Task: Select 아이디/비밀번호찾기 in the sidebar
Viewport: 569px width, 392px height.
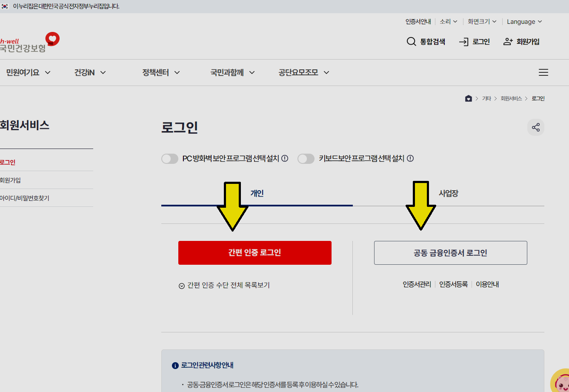Action: click(23, 197)
